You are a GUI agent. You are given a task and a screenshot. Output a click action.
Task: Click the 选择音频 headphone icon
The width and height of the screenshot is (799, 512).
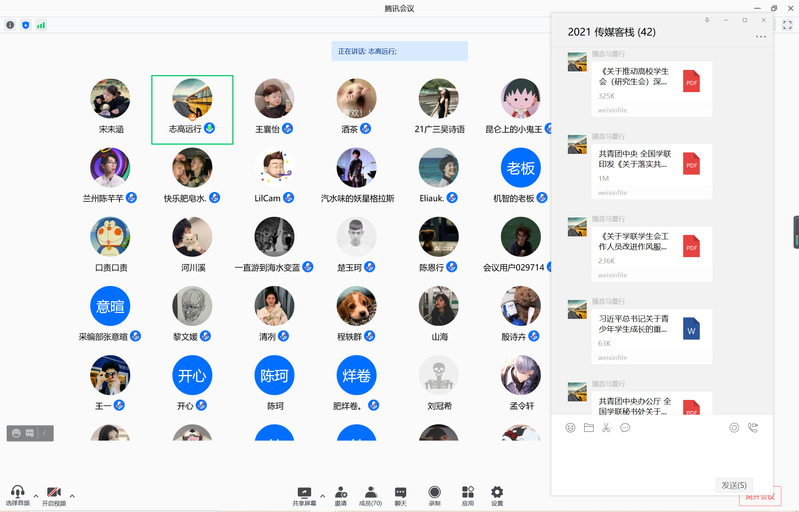tap(17, 492)
